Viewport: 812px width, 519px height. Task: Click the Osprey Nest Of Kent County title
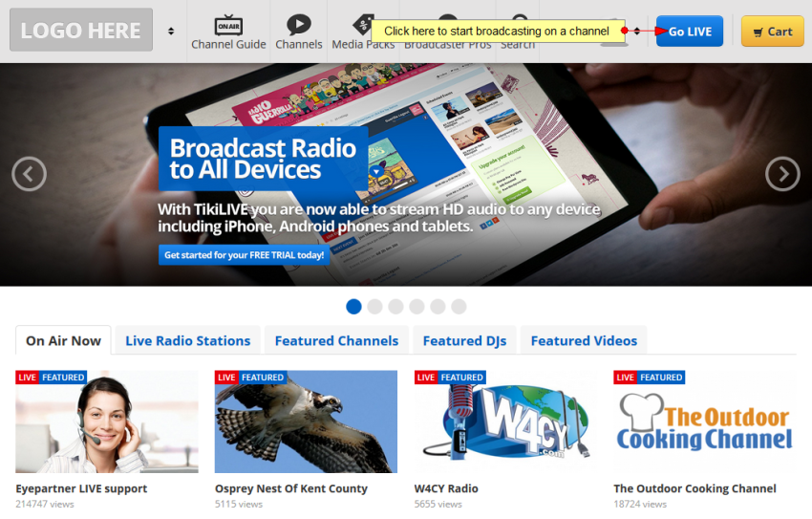tap(291, 488)
